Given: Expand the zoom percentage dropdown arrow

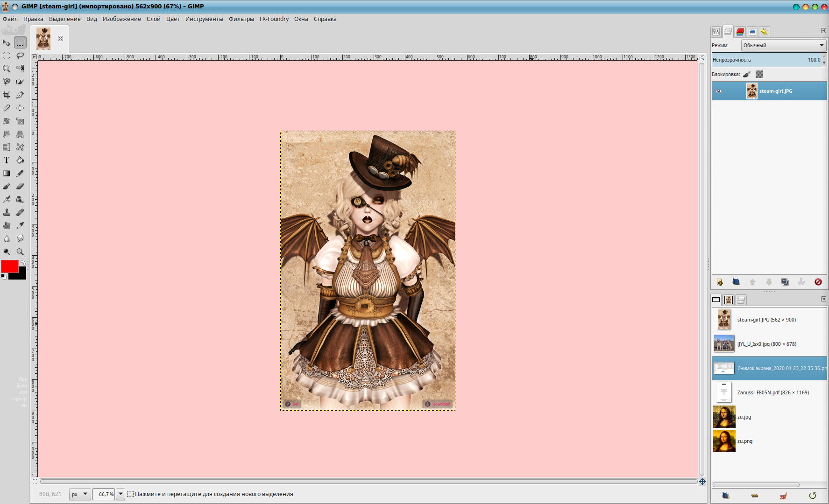Looking at the screenshot, I should coord(120,494).
